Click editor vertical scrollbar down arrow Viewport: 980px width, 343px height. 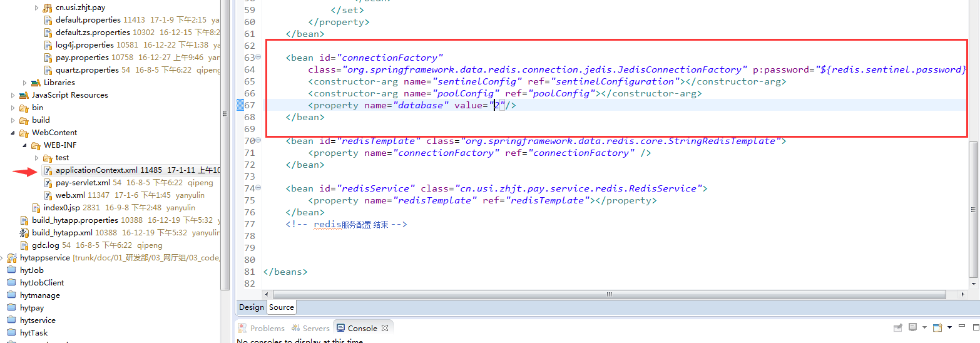974,283
